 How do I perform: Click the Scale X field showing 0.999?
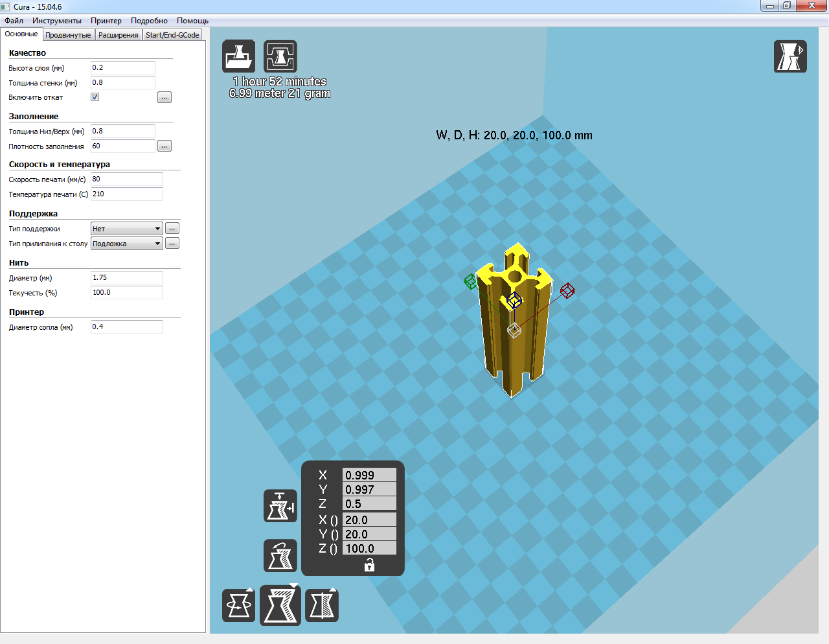coord(369,475)
